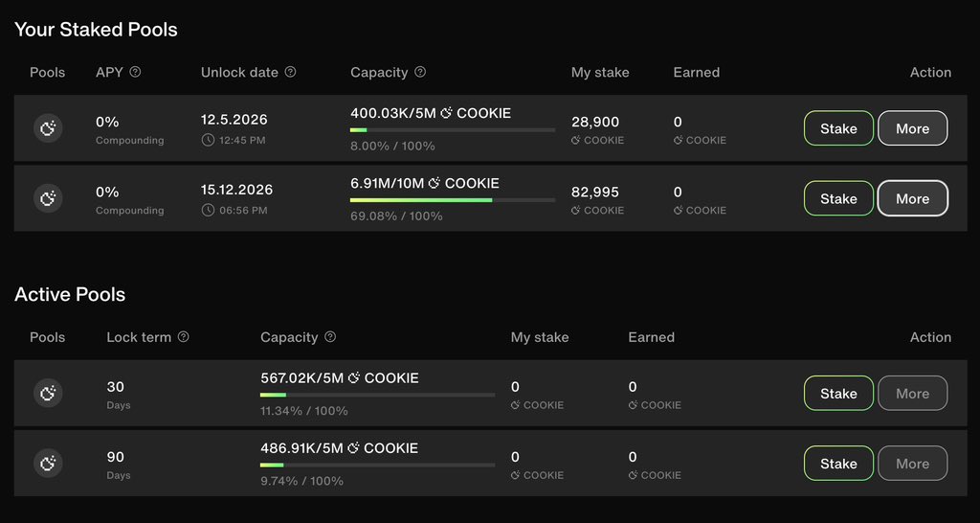980x523 pixels.
Task: Click the cookie icon of the 30 Days pool
Action: click(x=48, y=393)
